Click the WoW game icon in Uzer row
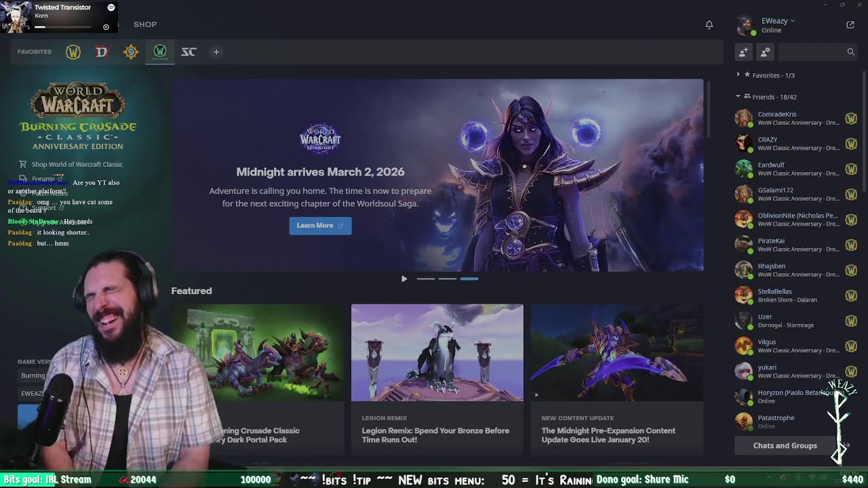Image resolution: width=868 pixels, height=488 pixels. pos(851,321)
